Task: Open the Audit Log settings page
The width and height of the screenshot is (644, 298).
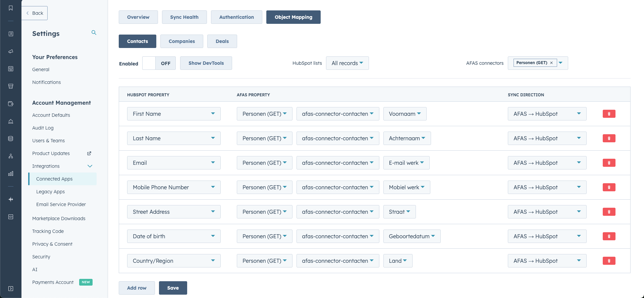Action: coord(43,128)
